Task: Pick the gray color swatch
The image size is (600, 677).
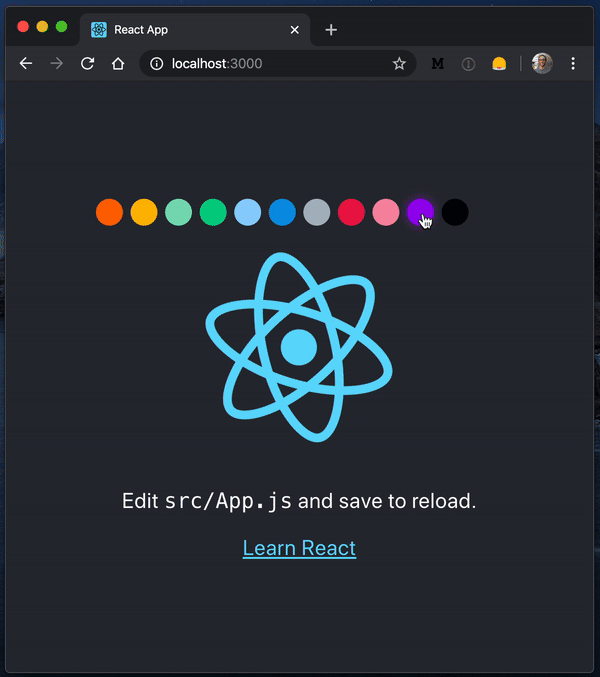Action: (316, 212)
